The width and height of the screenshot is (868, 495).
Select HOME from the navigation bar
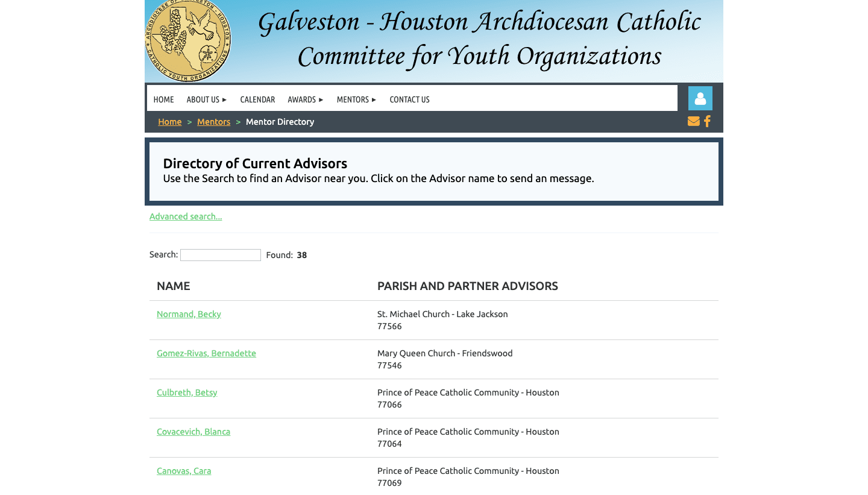click(x=163, y=99)
